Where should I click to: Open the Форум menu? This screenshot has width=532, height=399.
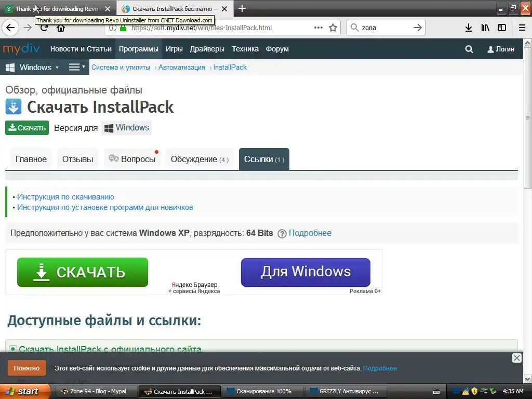pyautogui.click(x=277, y=49)
